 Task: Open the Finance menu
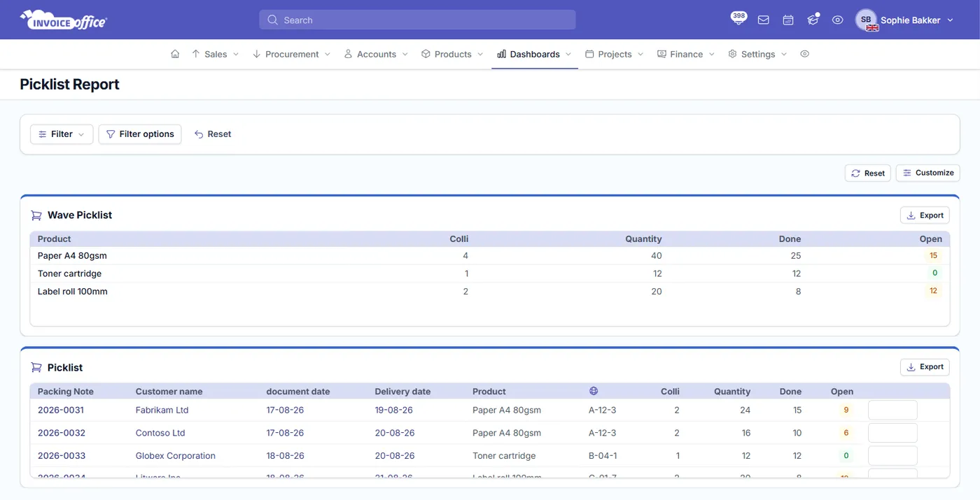(686, 54)
